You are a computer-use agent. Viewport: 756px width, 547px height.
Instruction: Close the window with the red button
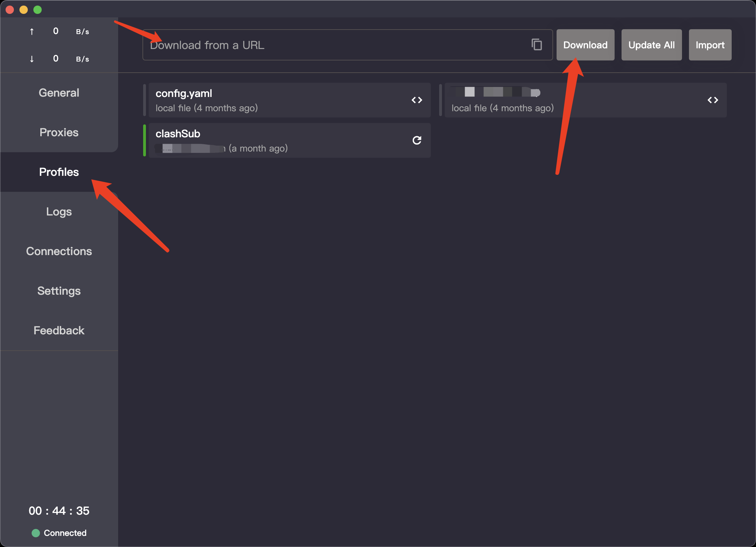click(x=10, y=10)
